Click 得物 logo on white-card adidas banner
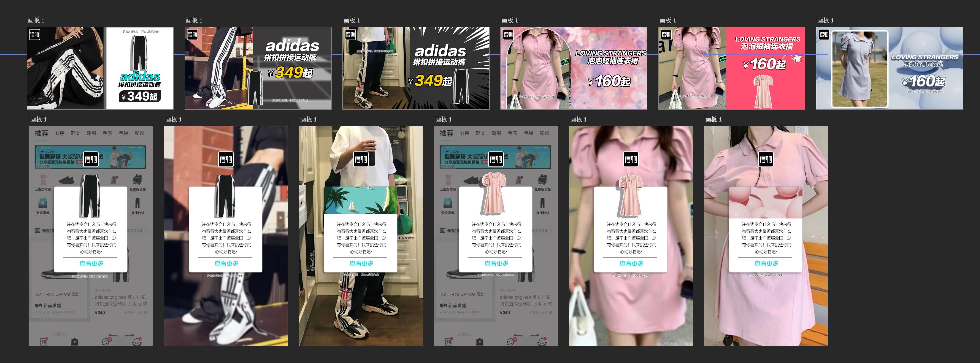Image resolution: width=980 pixels, height=363 pixels. pyautogui.click(x=35, y=35)
